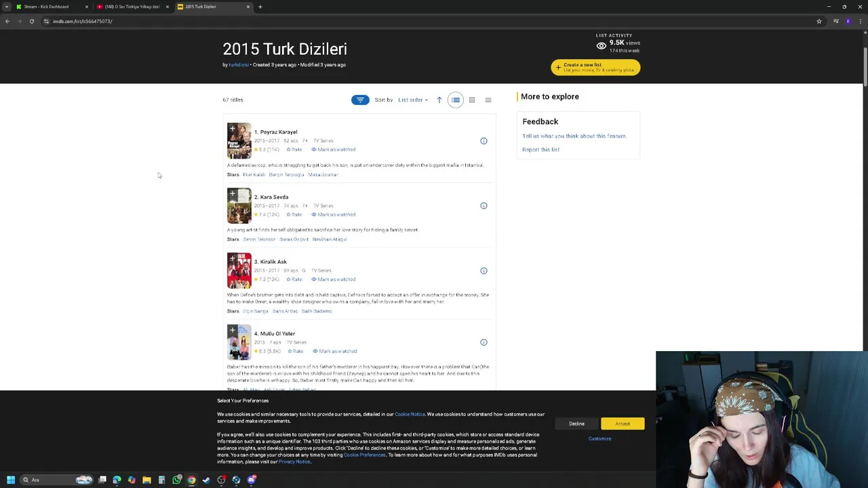Switch to detailed list view
Viewport: 868px width, 488px height.
click(x=456, y=100)
